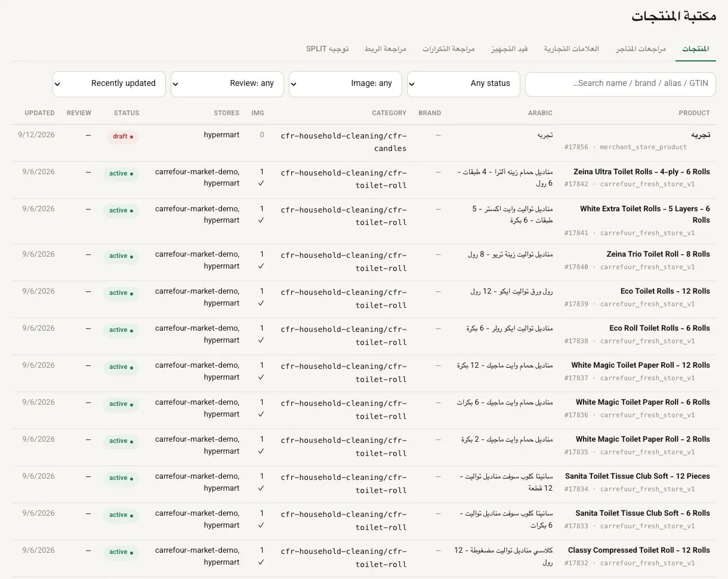Switch to the العلامات التجارية tab
The width and height of the screenshot is (728, 579).
(572, 49)
